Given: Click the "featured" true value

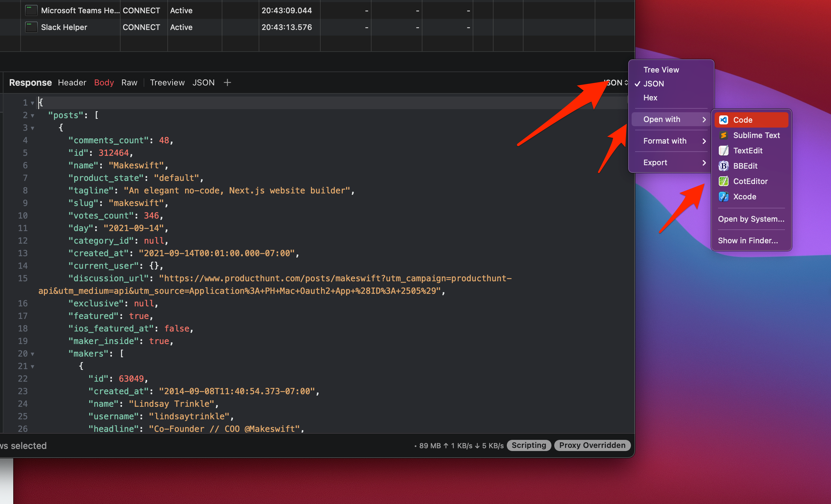Looking at the screenshot, I should [x=139, y=316].
